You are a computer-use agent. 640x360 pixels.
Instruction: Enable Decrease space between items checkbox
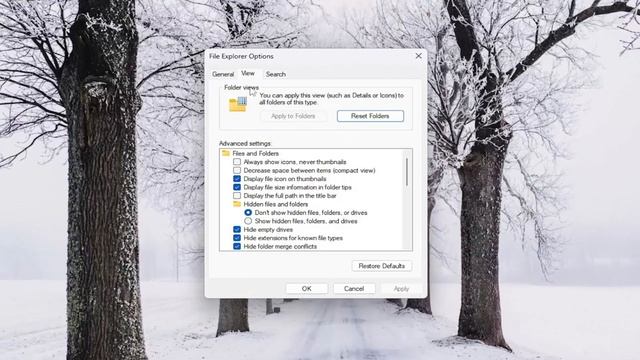pos(237,170)
